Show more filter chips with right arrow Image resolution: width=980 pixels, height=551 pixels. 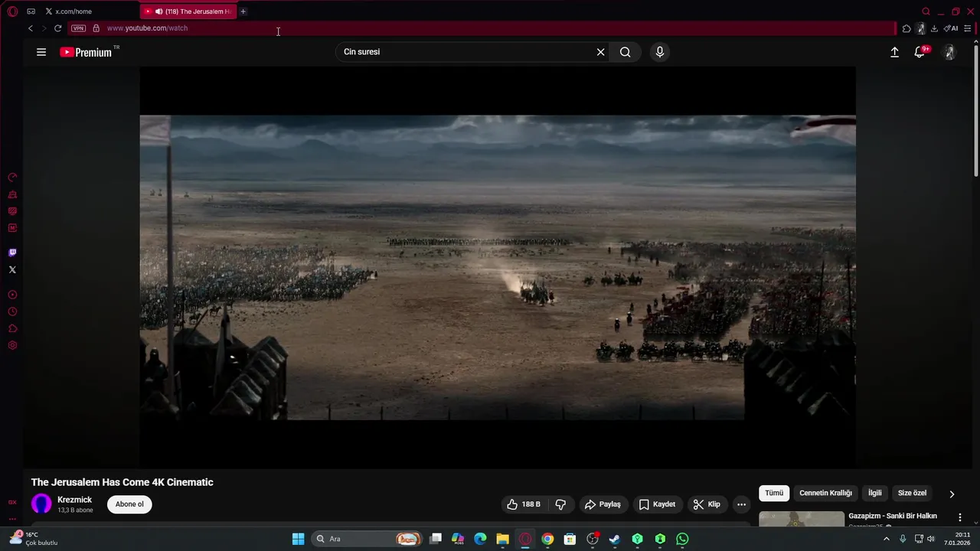(952, 494)
